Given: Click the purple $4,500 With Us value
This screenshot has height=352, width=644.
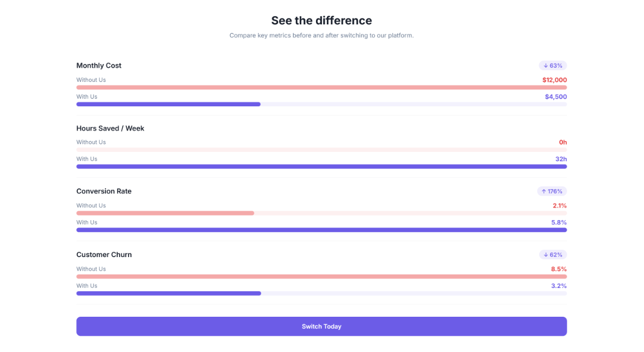Looking at the screenshot, I should point(555,96).
